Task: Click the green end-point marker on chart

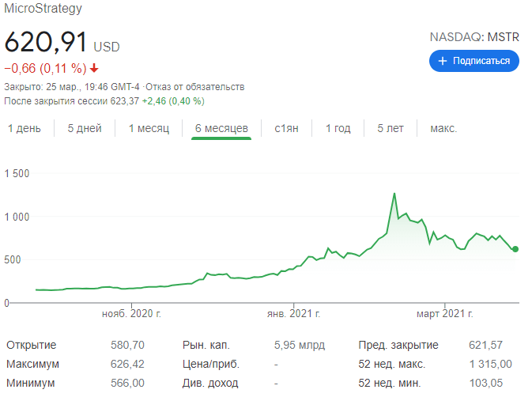Action: pyautogui.click(x=515, y=249)
